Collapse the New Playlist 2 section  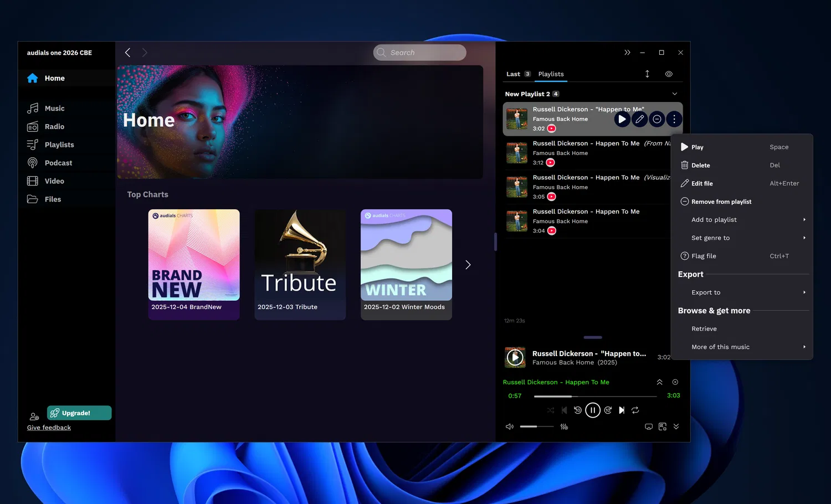coord(675,94)
